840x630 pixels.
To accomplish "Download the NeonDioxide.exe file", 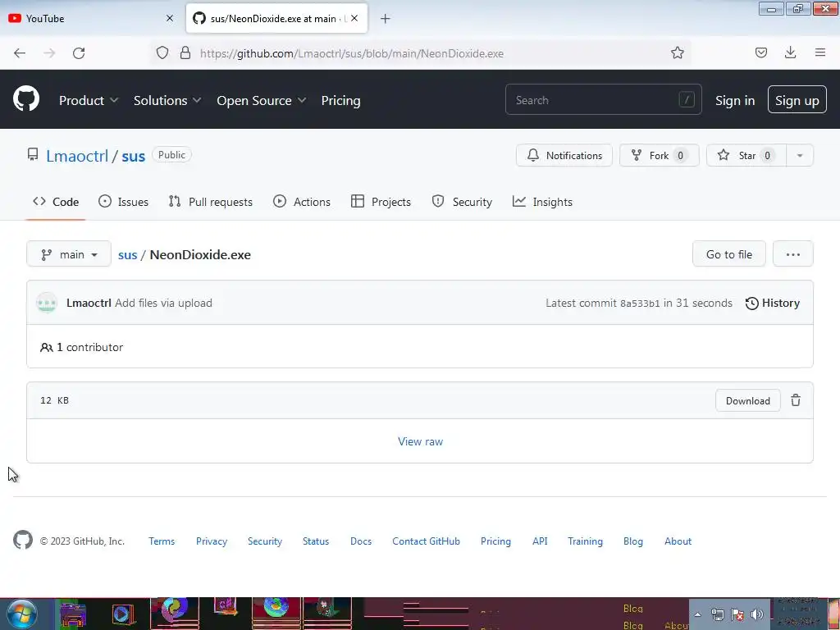I will pos(747,400).
